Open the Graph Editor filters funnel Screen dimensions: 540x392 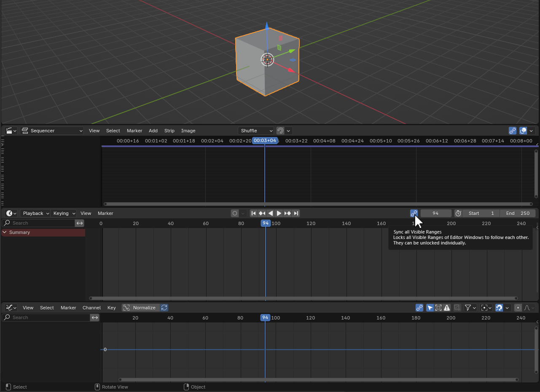(x=470, y=308)
